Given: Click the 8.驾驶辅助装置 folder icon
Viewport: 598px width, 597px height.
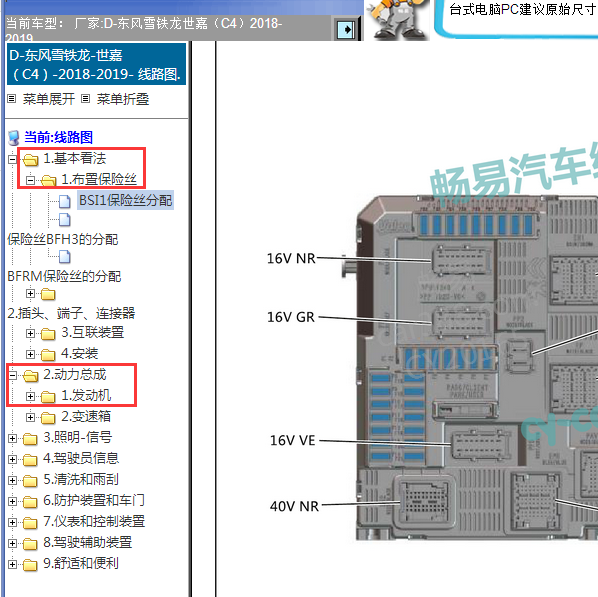Looking at the screenshot, I should pyautogui.click(x=31, y=544).
